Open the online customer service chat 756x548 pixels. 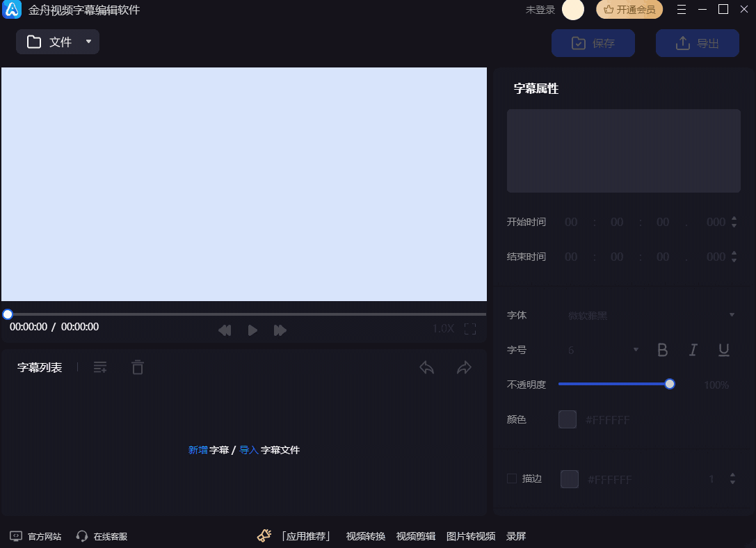point(102,536)
